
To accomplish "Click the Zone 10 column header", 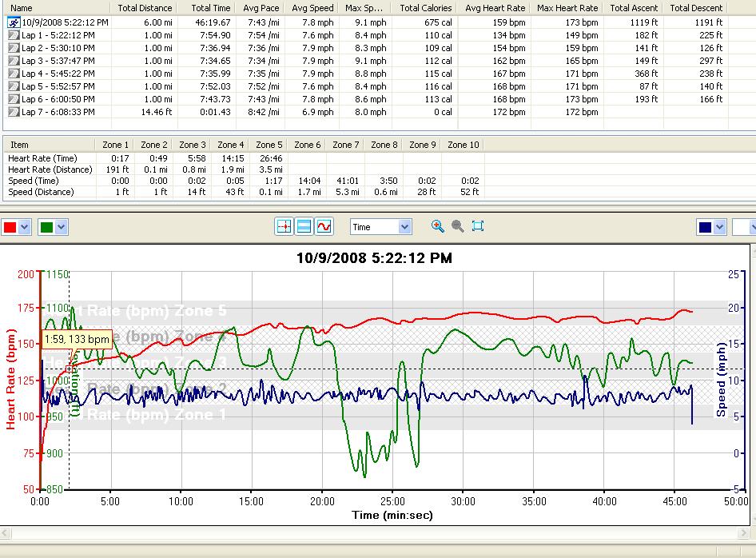I will (464, 145).
